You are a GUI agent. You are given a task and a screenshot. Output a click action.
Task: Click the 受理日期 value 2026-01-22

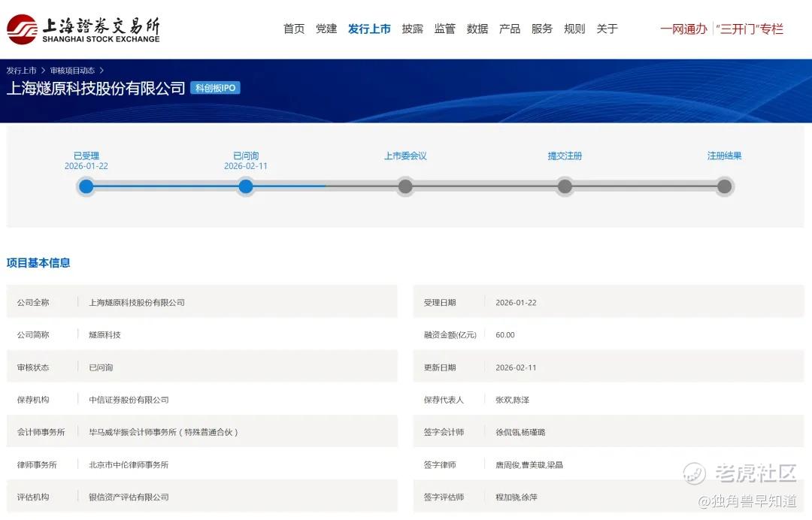pos(516,303)
